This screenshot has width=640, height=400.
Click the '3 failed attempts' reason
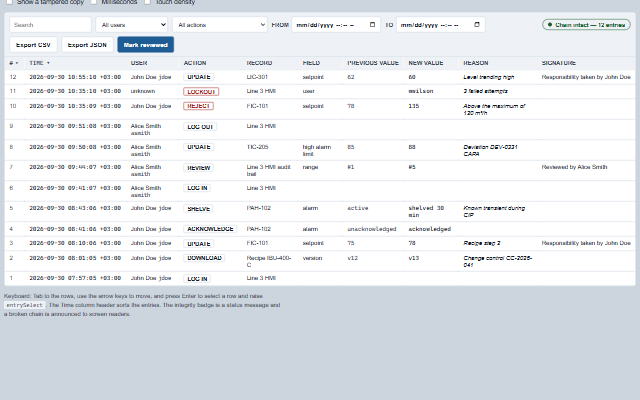[x=485, y=91]
